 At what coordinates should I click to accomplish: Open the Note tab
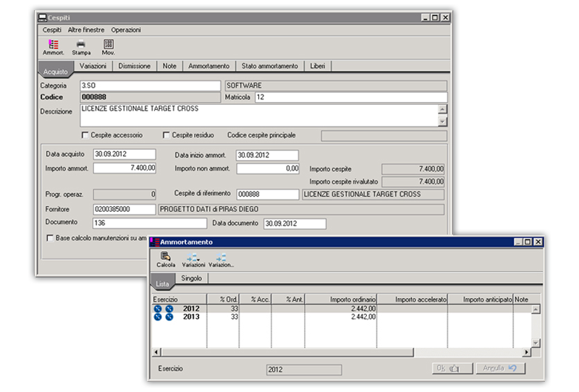click(169, 66)
